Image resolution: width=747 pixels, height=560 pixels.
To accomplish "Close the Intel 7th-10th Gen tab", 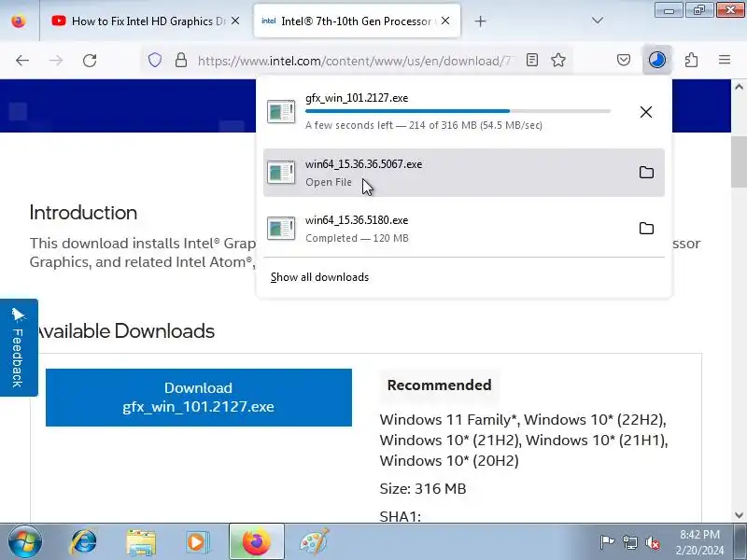I will point(445,21).
